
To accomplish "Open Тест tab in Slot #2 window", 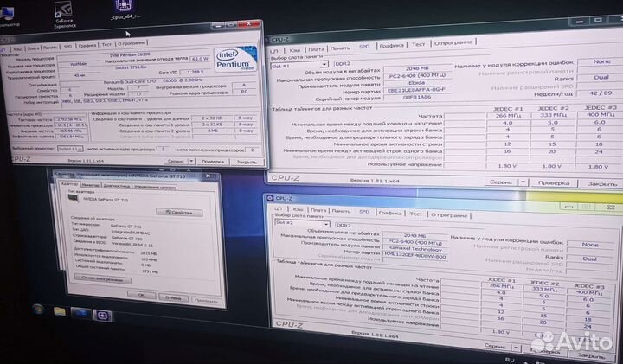I will tap(415, 214).
